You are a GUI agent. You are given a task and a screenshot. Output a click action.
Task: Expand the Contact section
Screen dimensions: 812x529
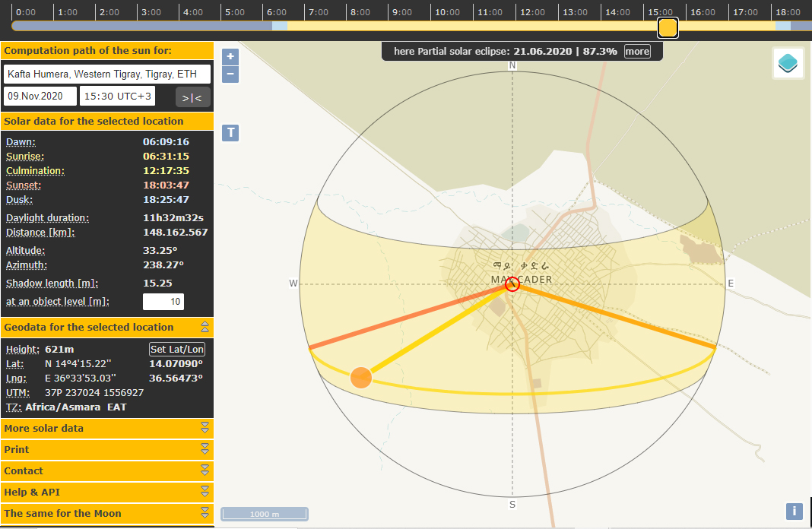[205, 470]
